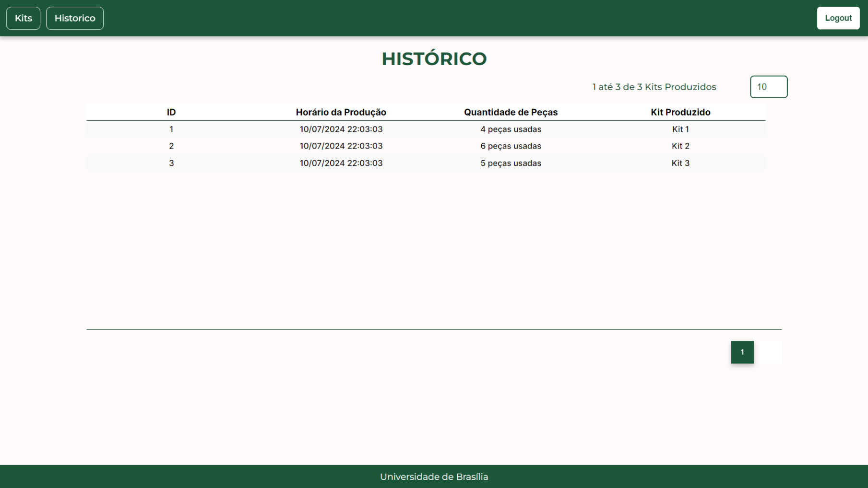This screenshot has height=488, width=868.
Task: Click the Quantidade de Peças column header
Action: point(511,112)
